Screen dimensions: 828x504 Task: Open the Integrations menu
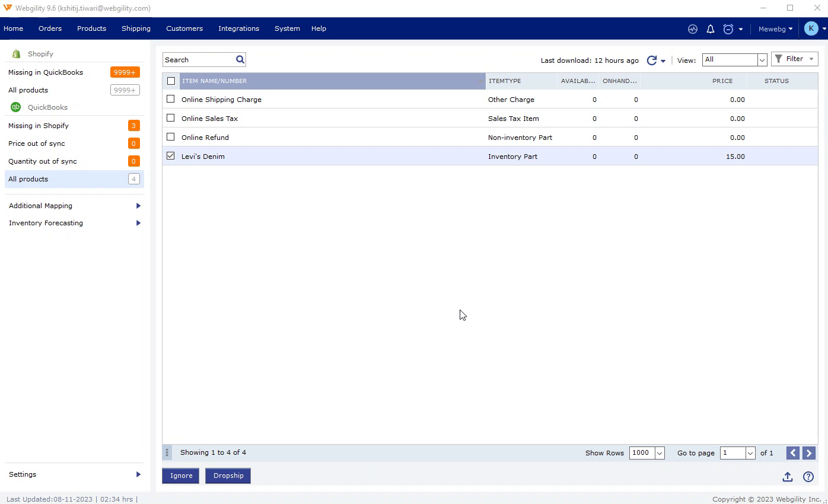click(238, 28)
